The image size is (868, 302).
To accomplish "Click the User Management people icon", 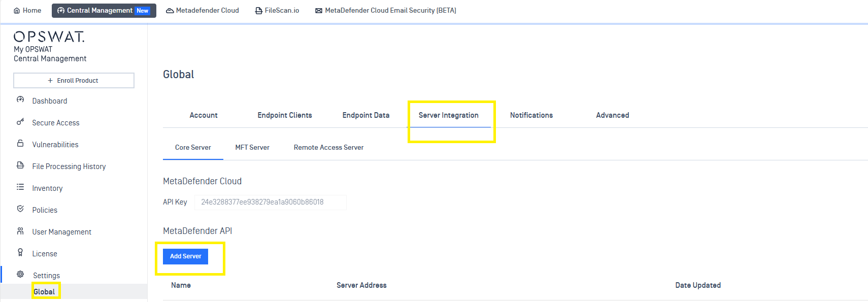I will (x=20, y=231).
